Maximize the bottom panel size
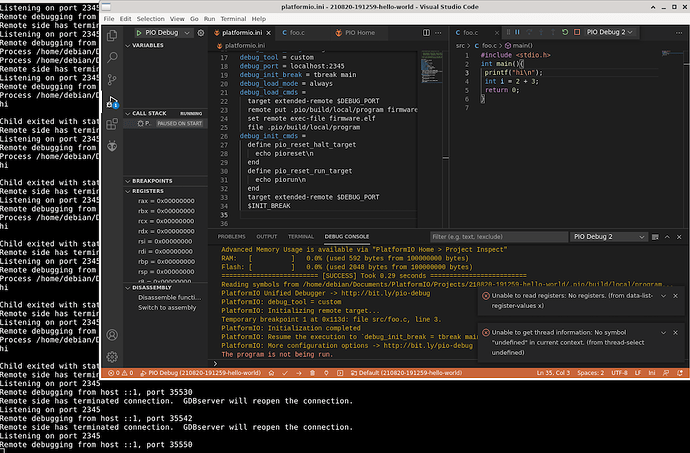Screen dimensions: 690x453 click(x=667, y=237)
